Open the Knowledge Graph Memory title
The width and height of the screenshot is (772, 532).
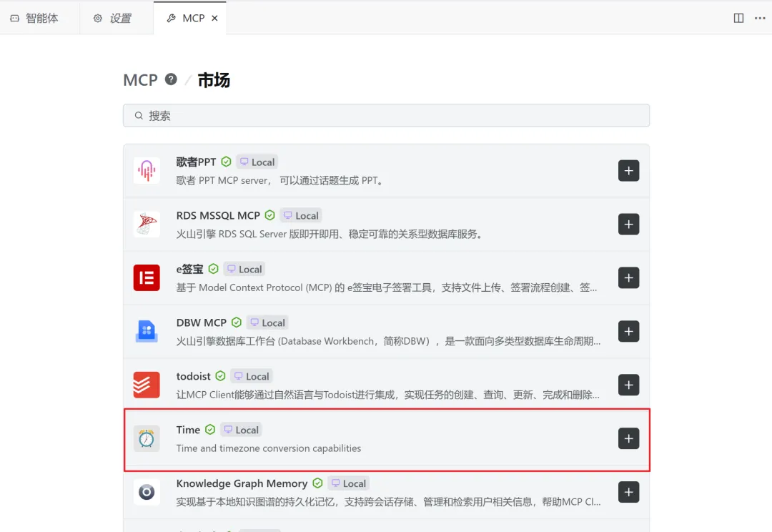[242, 483]
